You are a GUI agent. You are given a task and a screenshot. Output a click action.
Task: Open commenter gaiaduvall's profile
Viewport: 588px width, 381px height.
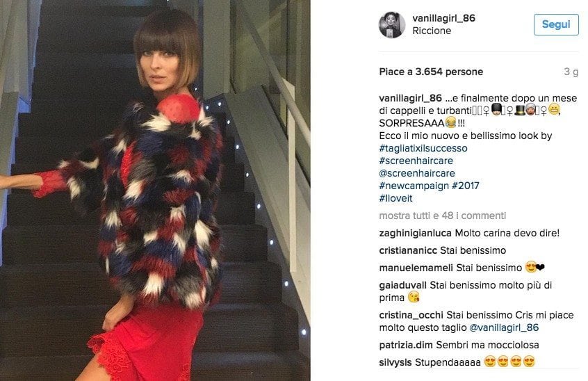402,285
